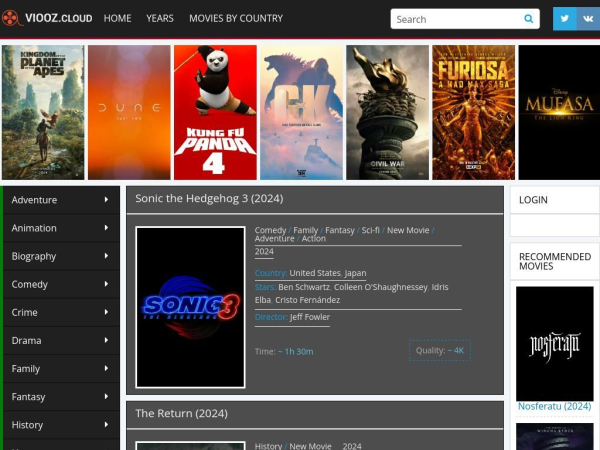The height and width of the screenshot is (450, 600).
Task: Open the Twitter share icon
Action: coord(564,19)
